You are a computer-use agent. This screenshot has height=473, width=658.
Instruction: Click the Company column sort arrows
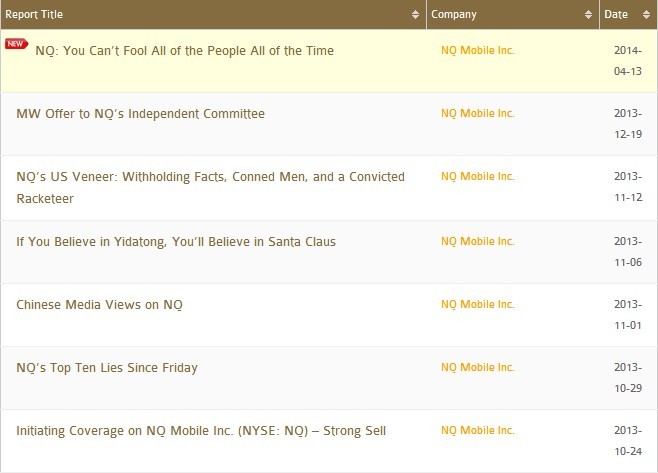click(589, 15)
